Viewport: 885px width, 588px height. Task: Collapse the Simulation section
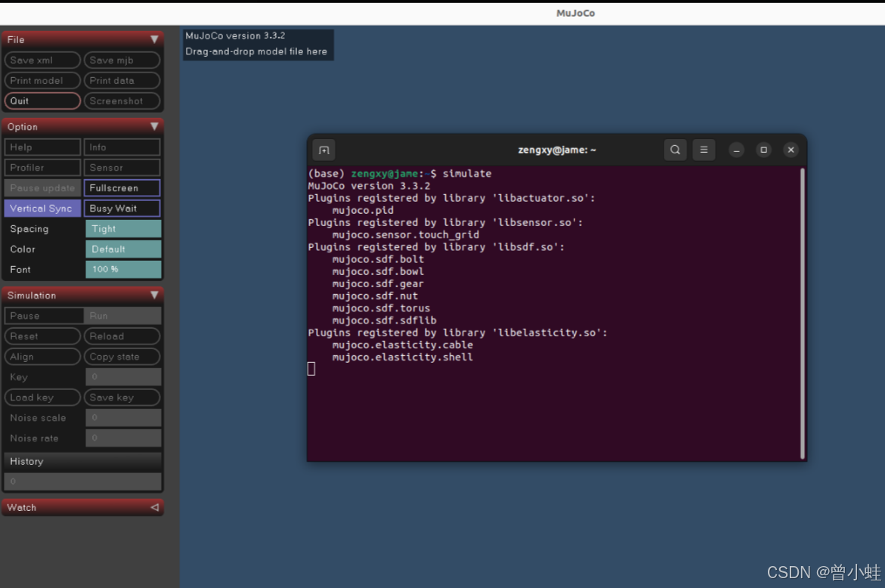click(154, 295)
